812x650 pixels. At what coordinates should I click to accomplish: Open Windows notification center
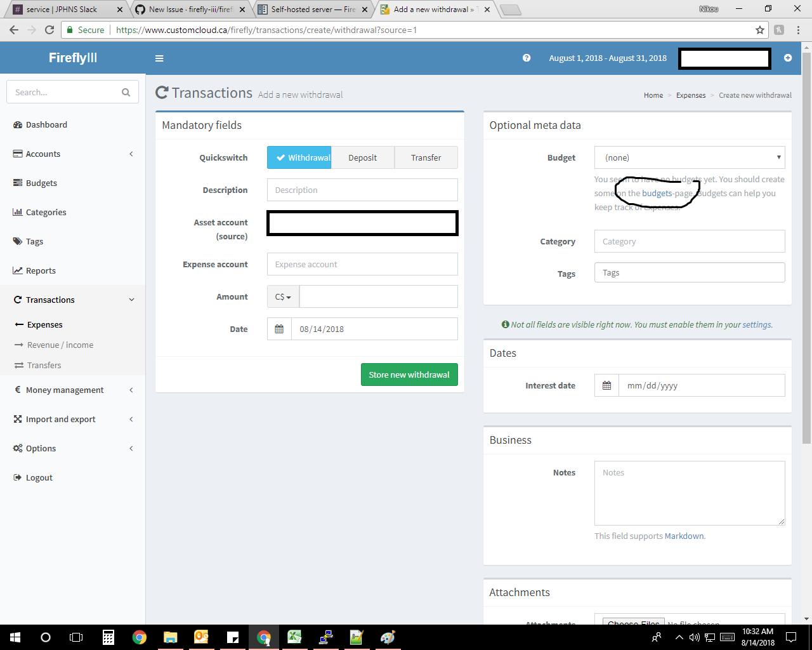[x=791, y=637]
